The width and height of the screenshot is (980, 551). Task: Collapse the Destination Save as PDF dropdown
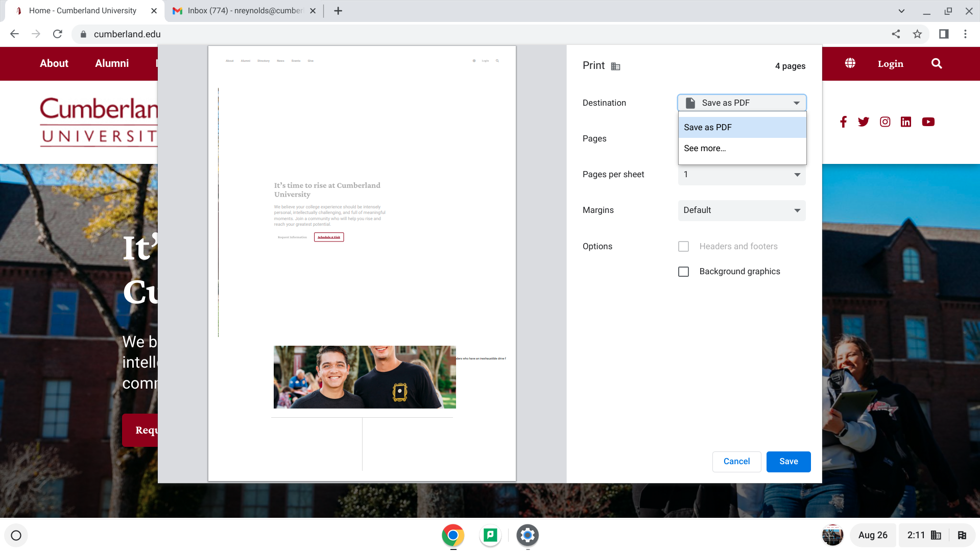click(742, 103)
